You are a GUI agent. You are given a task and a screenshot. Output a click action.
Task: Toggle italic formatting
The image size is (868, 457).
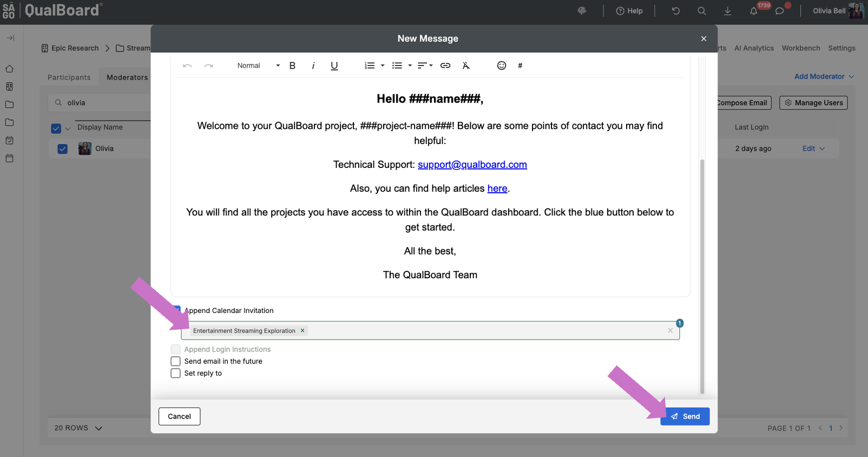(313, 66)
